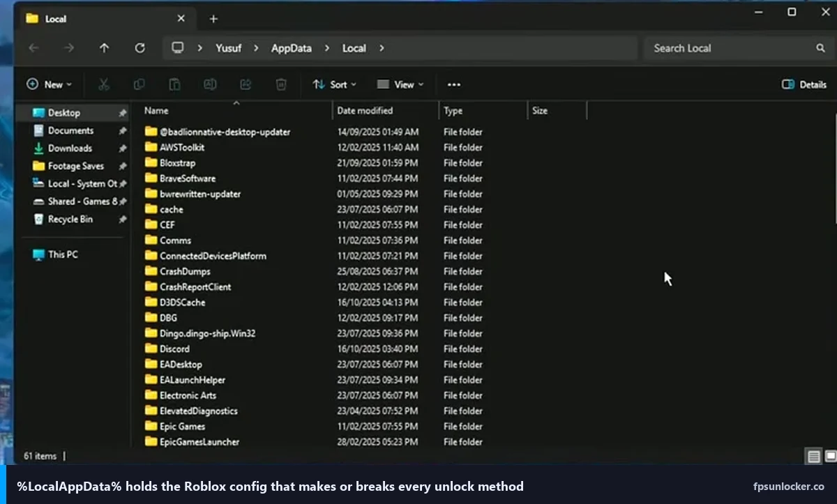Image resolution: width=837 pixels, height=504 pixels.
Task: Click the Forward navigation arrow
Action: pos(68,48)
